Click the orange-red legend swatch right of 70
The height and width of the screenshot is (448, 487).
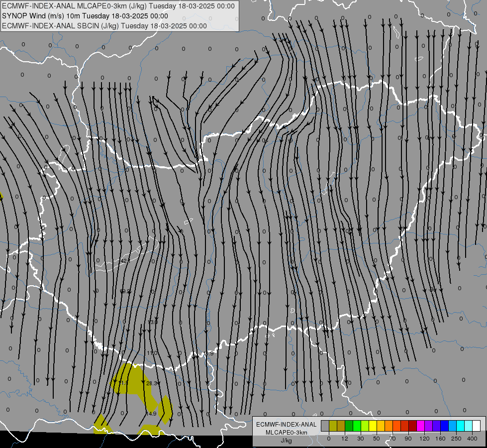click(x=397, y=426)
